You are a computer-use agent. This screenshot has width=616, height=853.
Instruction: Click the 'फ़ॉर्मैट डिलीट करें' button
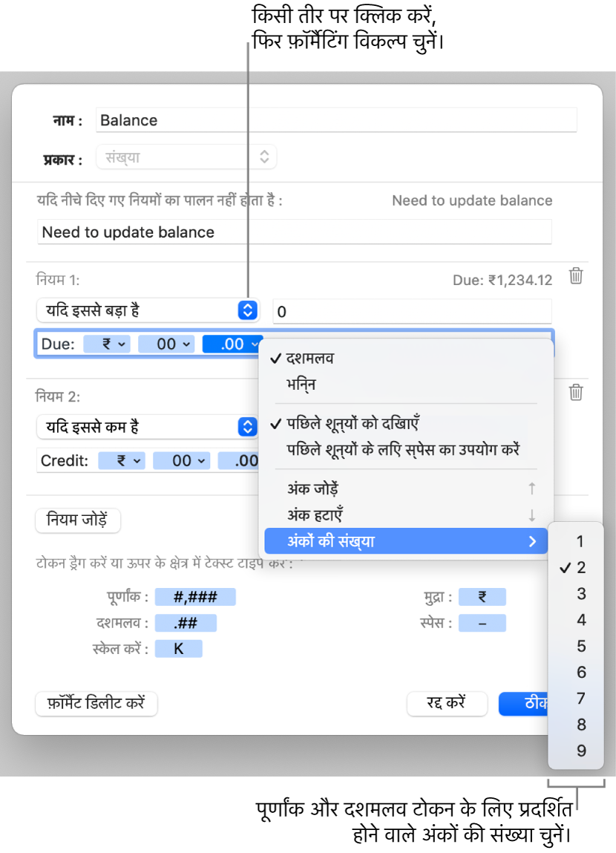pyautogui.click(x=96, y=703)
